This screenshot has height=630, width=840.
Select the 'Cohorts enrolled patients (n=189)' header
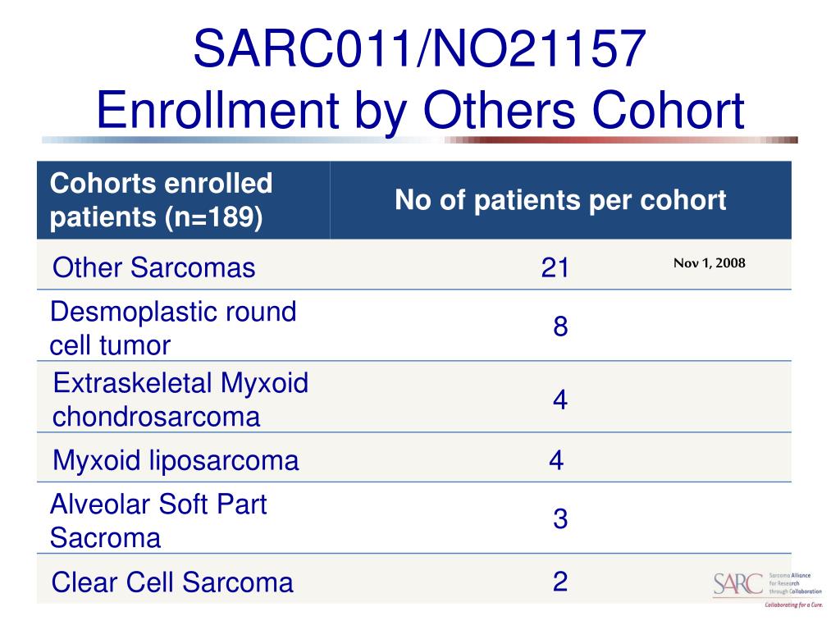161,200
